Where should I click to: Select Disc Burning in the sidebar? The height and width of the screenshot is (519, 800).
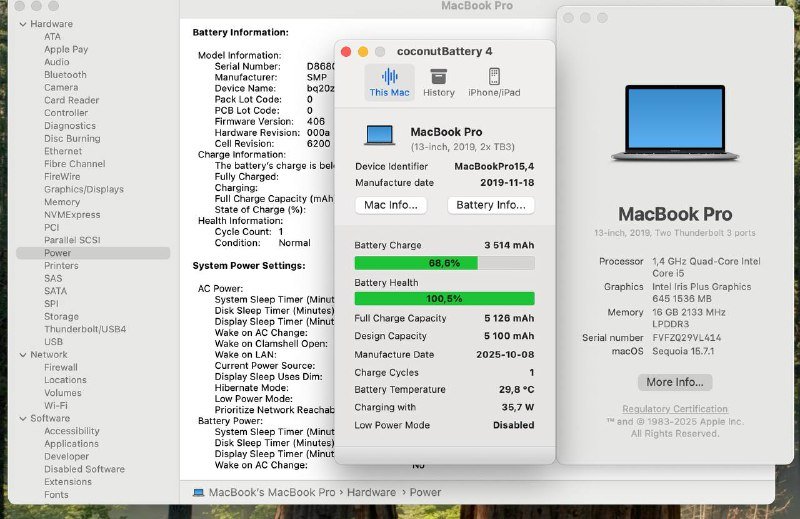[x=72, y=138]
